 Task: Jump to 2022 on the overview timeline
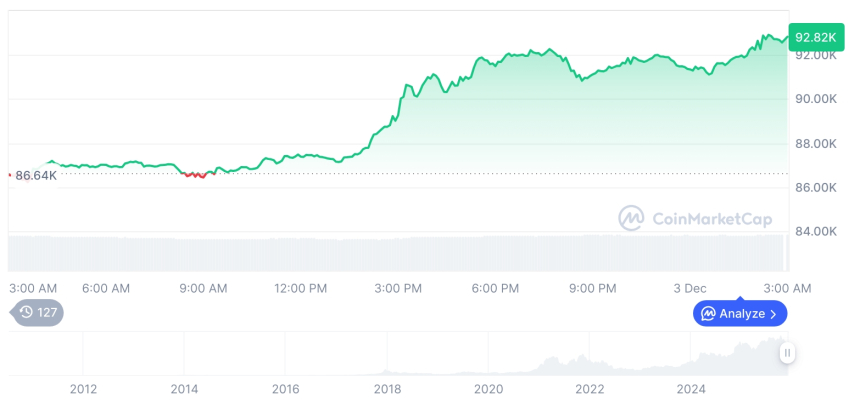[590, 389]
